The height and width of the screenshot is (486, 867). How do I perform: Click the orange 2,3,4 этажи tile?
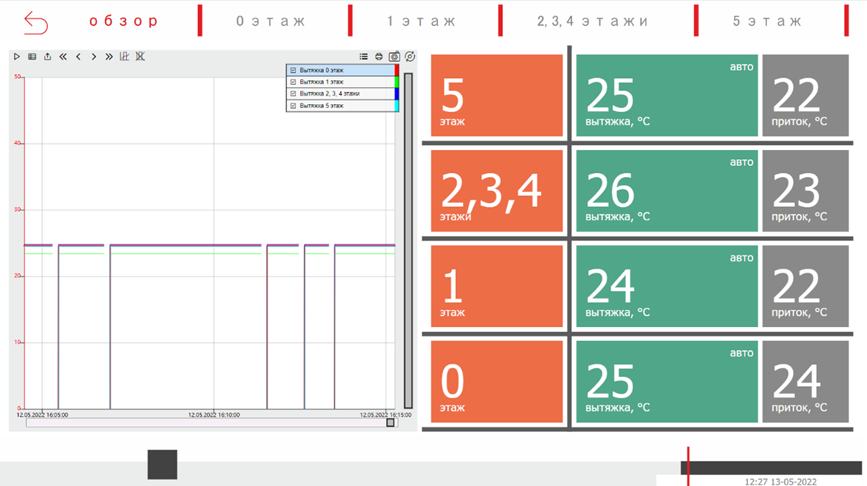(x=496, y=190)
